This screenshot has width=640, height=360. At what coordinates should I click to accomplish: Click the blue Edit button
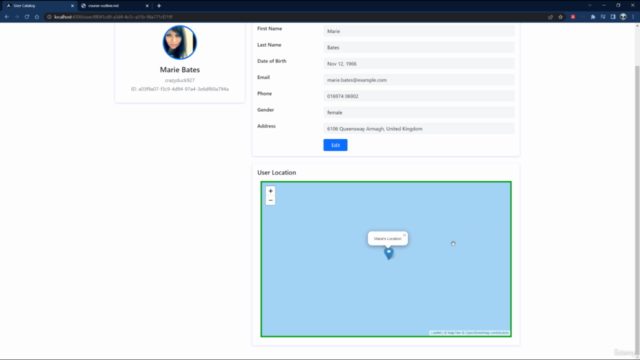click(x=336, y=145)
